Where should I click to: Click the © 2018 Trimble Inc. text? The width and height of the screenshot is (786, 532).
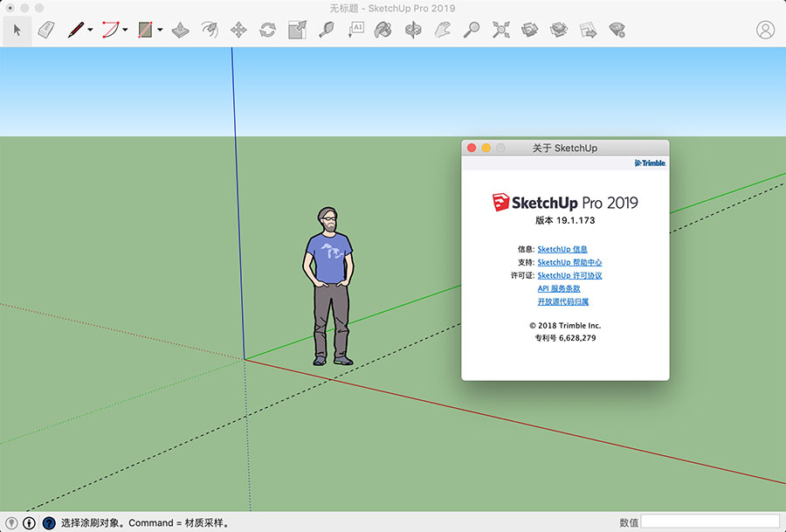pos(565,326)
